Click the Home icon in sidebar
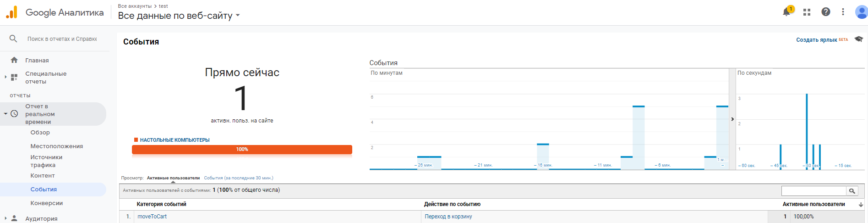The image size is (868, 223). click(14, 60)
